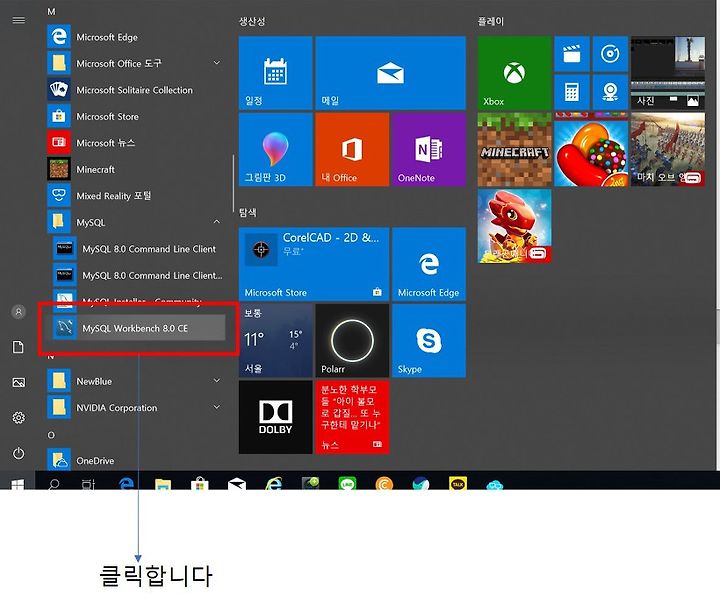Open the CorelCAD Microsoft Store tile

(x=314, y=264)
